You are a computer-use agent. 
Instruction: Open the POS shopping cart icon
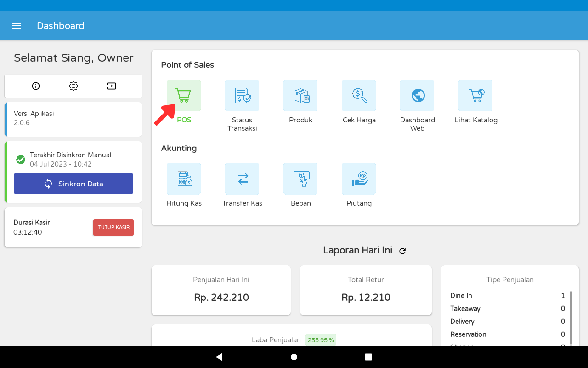pyautogui.click(x=184, y=95)
